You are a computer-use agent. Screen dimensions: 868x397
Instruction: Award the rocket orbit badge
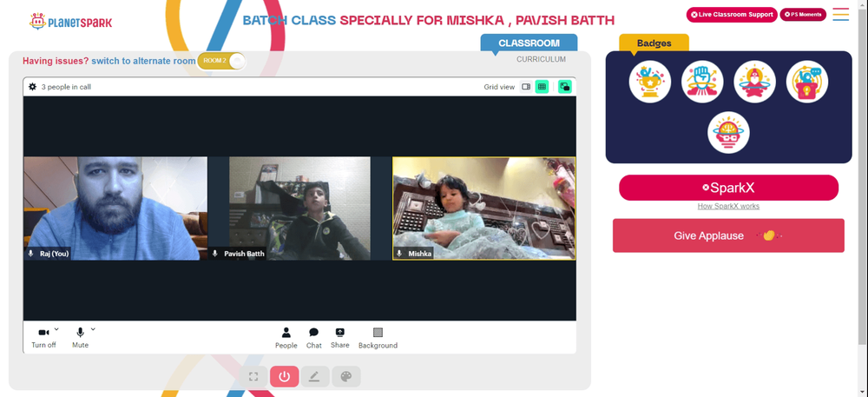click(754, 82)
